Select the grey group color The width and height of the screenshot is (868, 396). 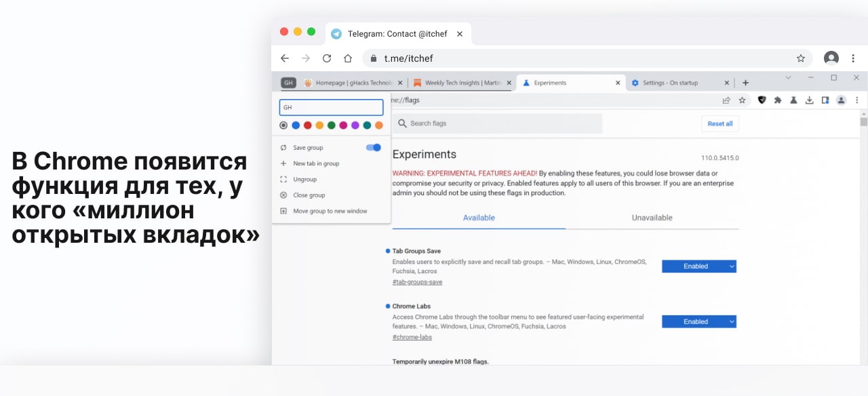283,125
